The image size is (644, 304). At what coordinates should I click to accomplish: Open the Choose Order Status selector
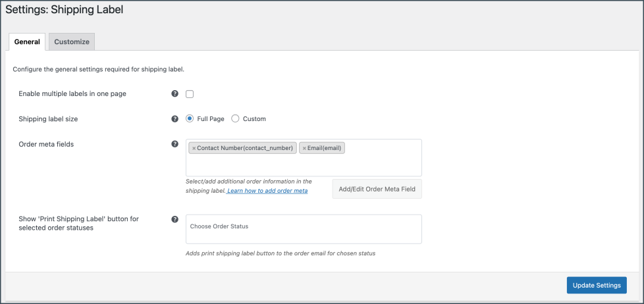coord(304,229)
